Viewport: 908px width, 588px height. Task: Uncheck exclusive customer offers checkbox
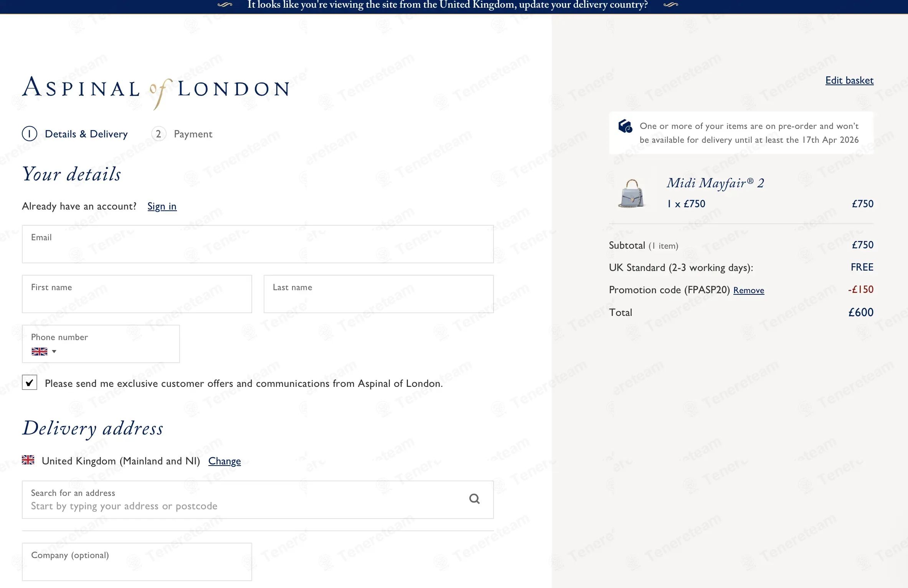30,383
